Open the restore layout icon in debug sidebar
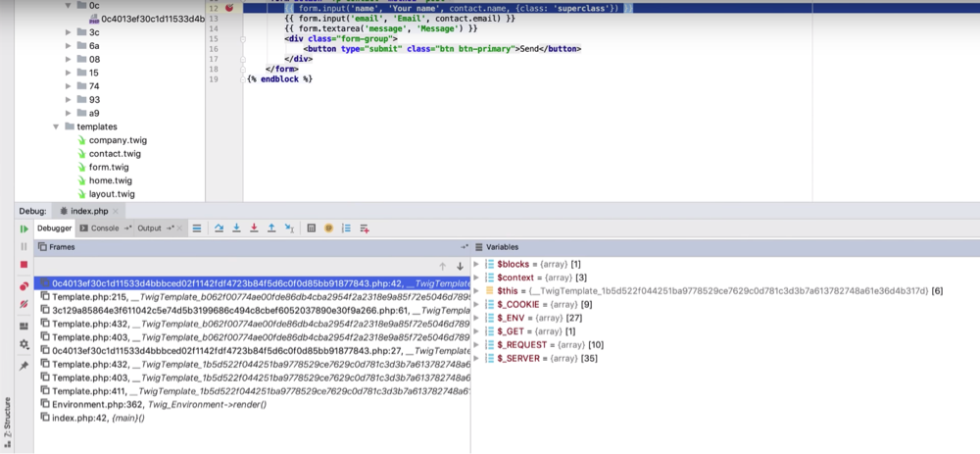 click(x=24, y=326)
